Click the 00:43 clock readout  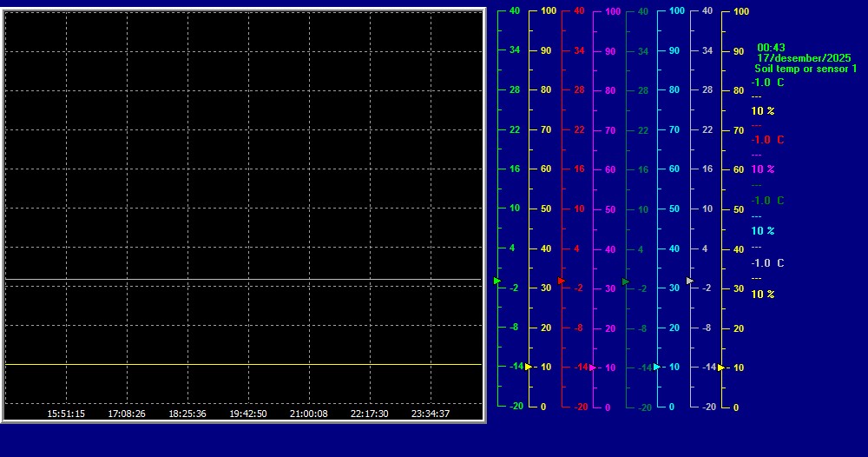tap(771, 48)
